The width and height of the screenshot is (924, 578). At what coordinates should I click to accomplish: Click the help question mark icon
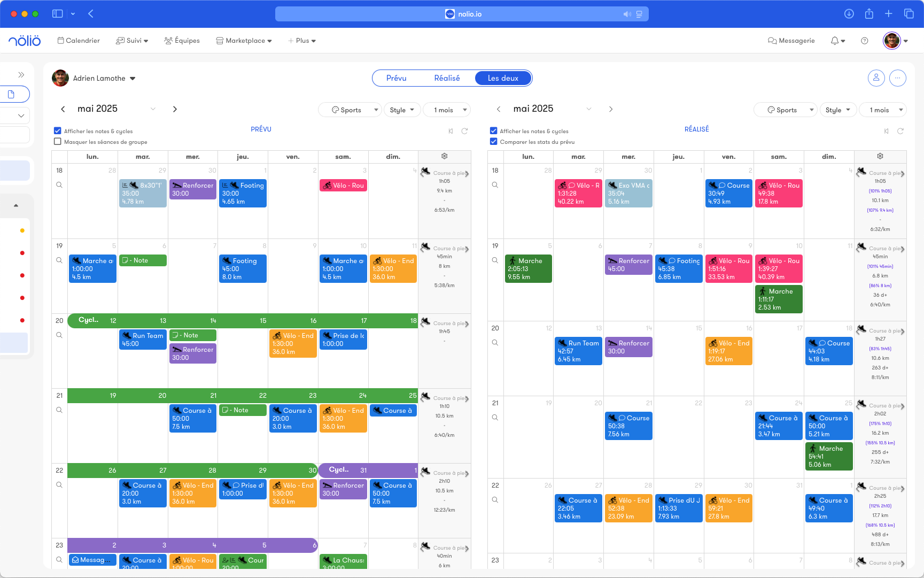pos(864,41)
